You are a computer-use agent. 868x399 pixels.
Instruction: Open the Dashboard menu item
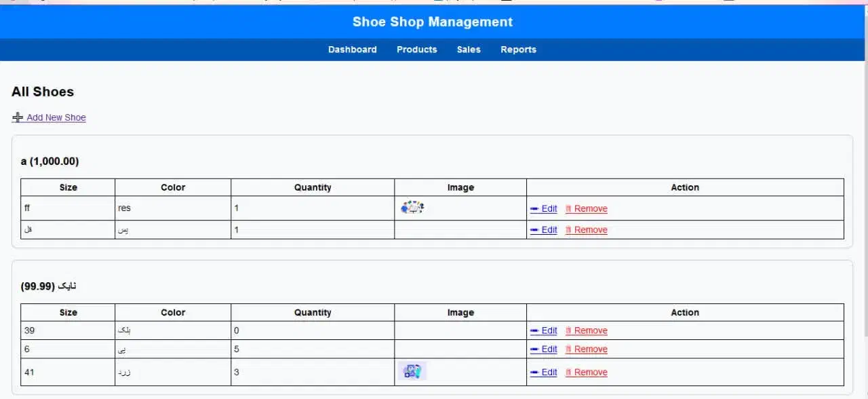click(x=352, y=50)
